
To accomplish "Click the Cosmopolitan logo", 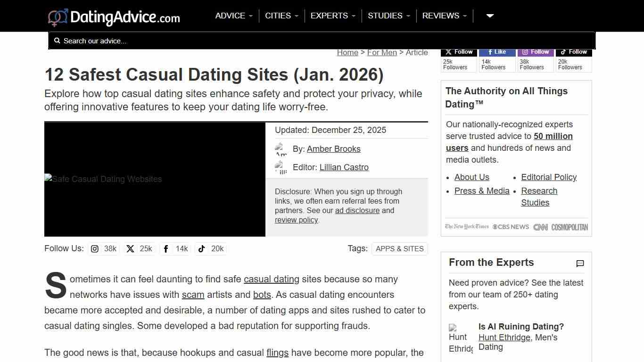I will pos(569,227).
